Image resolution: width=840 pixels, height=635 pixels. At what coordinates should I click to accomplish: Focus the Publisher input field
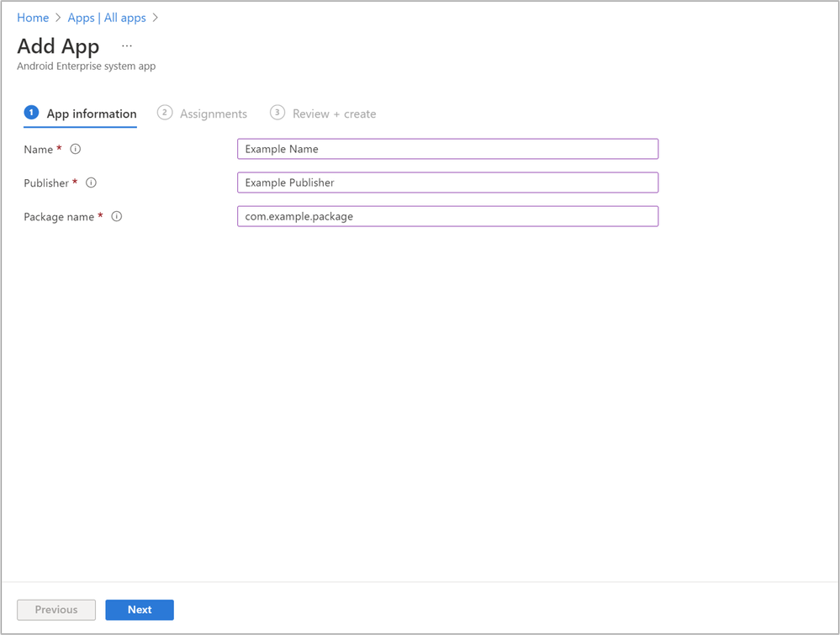coord(448,183)
